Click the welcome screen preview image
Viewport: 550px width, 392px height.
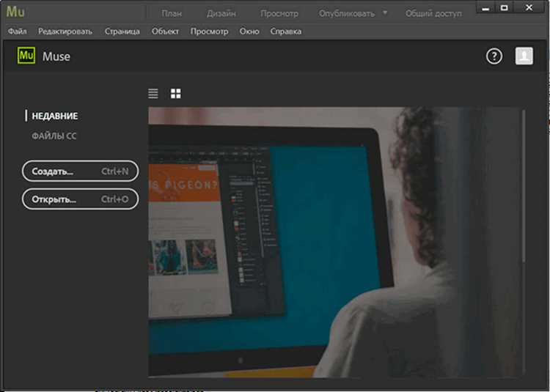click(334, 243)
